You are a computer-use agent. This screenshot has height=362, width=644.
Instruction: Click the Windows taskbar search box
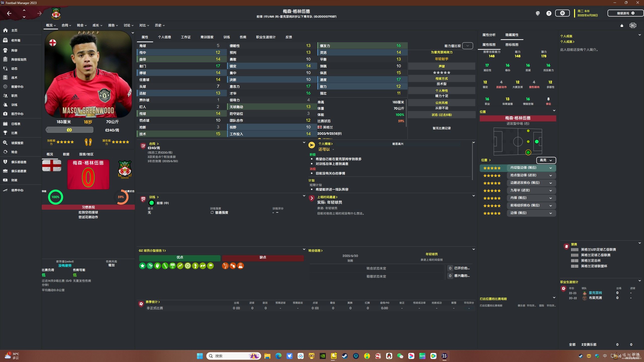coord(233,356)
